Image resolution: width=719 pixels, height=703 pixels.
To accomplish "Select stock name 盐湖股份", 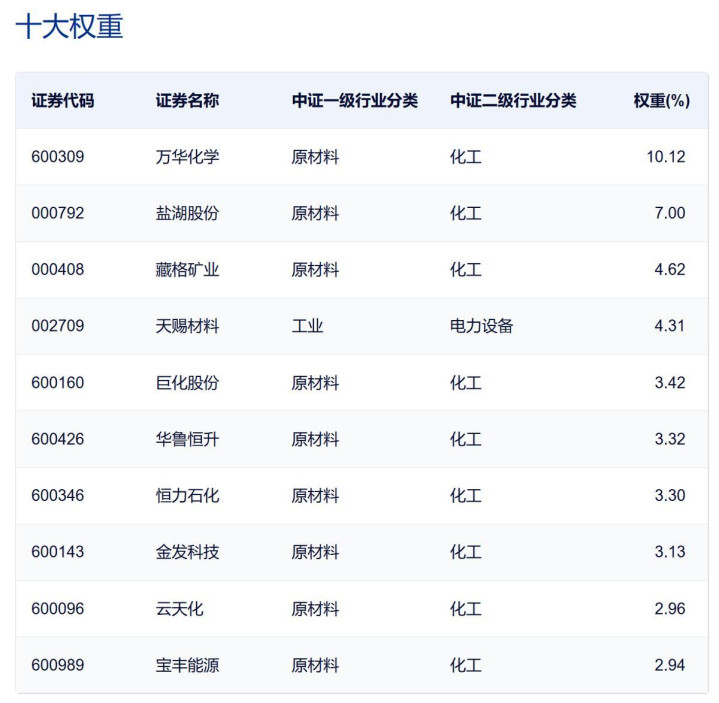I will coord(187,213).
